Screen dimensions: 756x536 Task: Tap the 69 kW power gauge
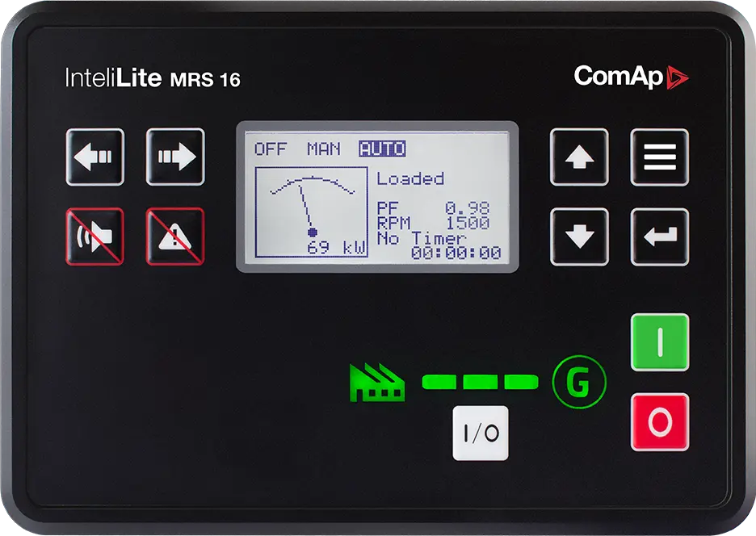coord(312,212)
